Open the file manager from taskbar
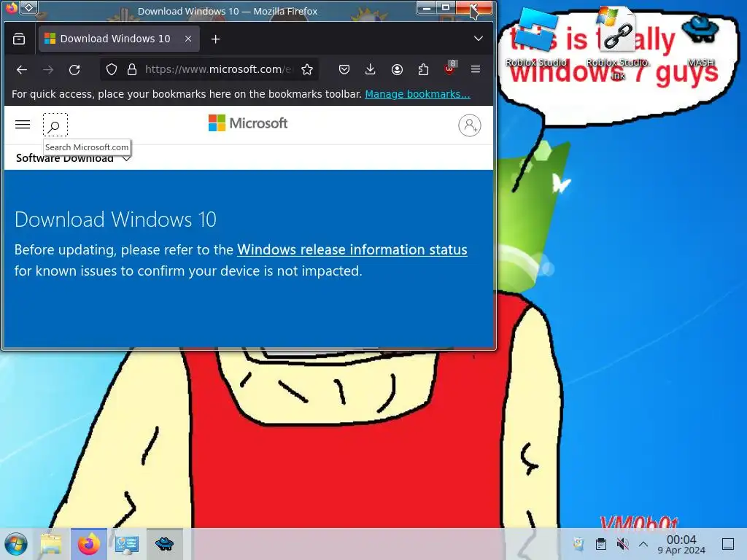747x560 pixels. pos(51,544)
